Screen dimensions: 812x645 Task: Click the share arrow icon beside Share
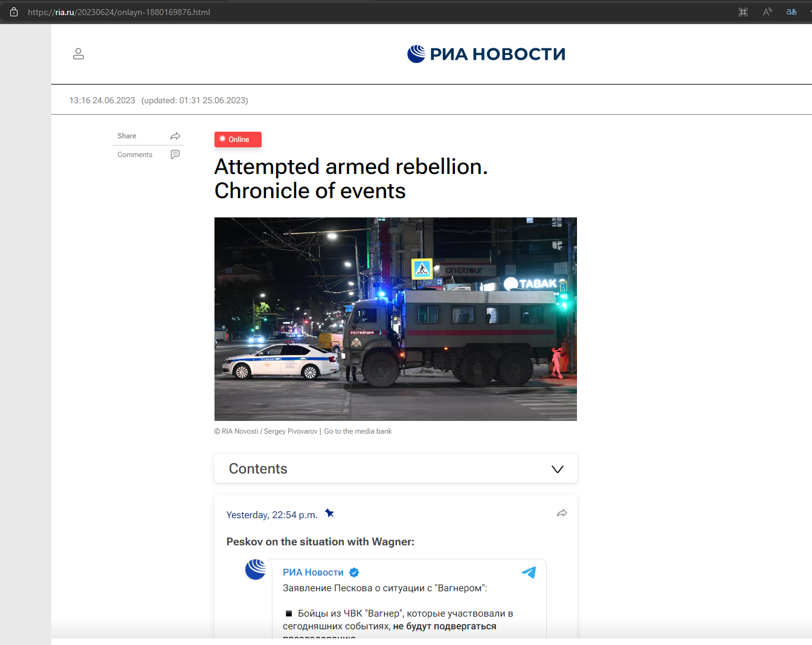(175, 136)
